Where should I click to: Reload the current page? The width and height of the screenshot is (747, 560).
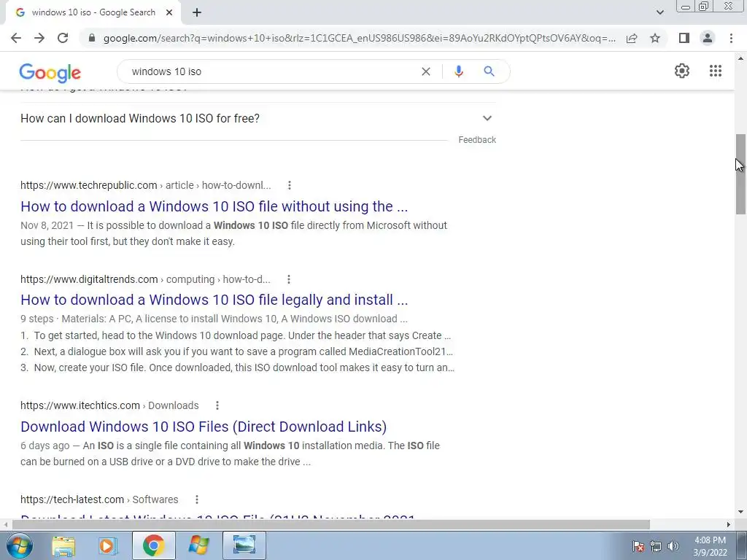click(x=63, y=38)
